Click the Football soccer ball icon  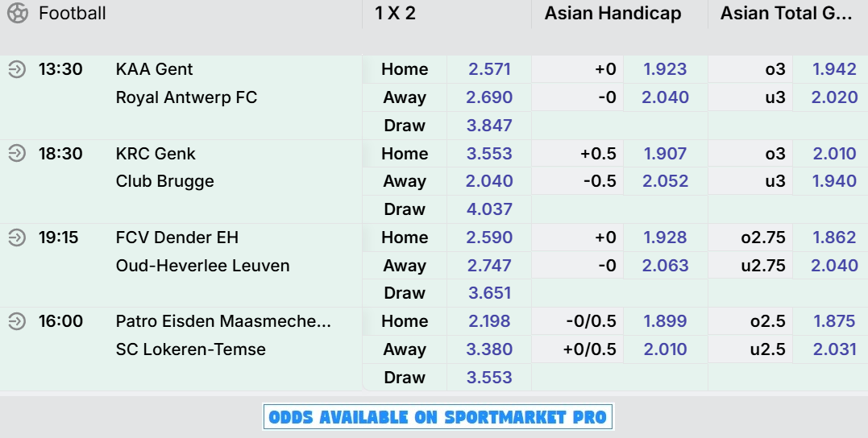(17, 13)
